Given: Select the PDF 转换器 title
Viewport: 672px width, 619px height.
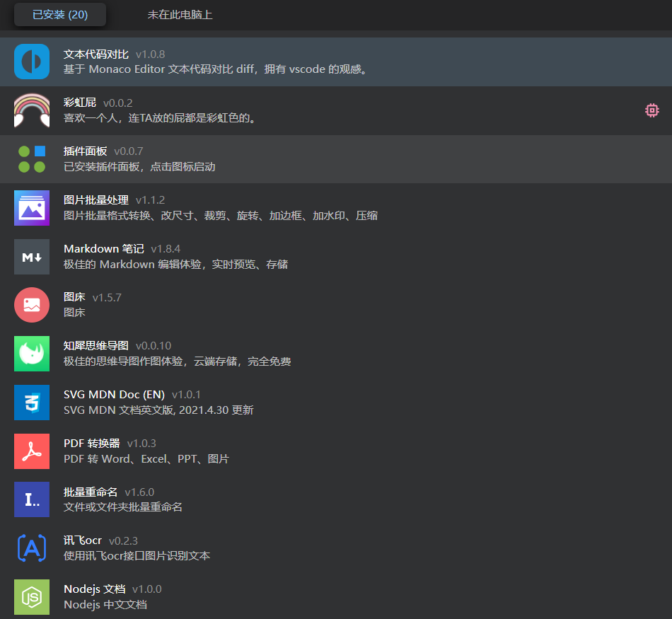Looking at the screenshot, I should pyautogui.click(x=92, y=444).
